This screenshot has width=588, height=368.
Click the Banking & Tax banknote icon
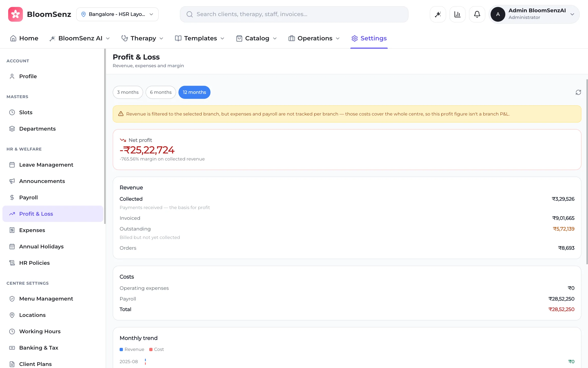tap(12, 348)
